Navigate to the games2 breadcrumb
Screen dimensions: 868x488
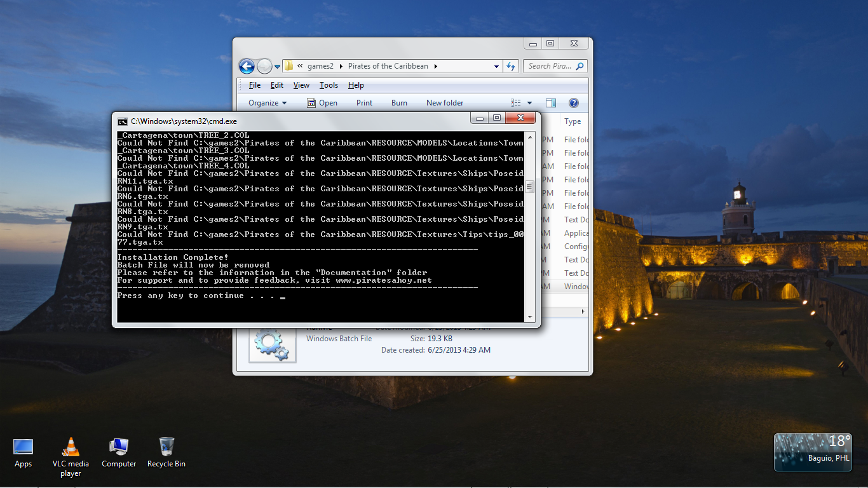pos(320,66)
